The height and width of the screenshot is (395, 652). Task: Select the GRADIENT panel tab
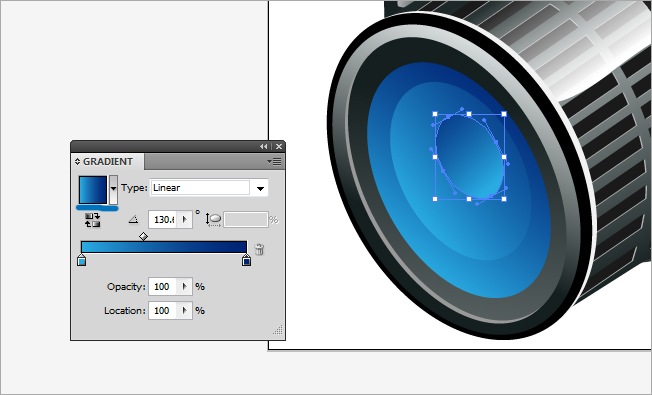pos(108,161)
